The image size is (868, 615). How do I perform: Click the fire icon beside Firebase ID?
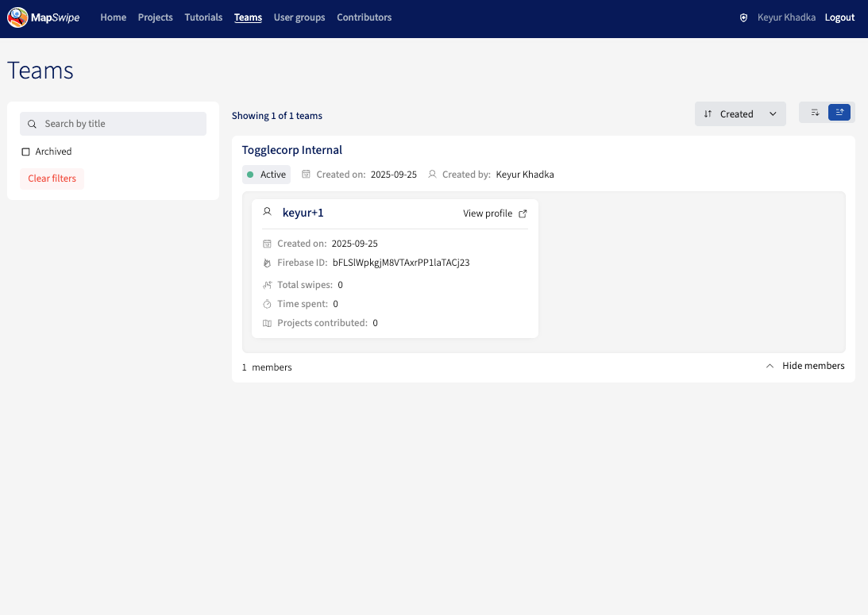tap(268, 263)
